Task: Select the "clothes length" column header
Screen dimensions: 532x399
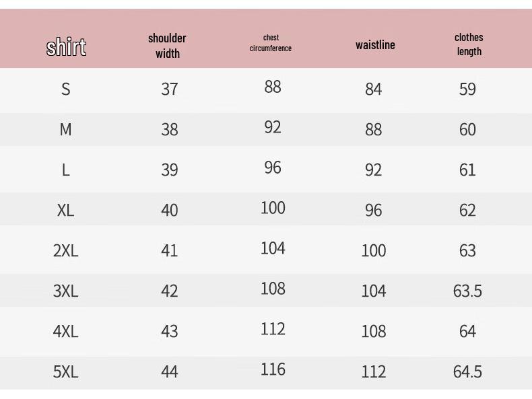Action: [x=469, y=44]
